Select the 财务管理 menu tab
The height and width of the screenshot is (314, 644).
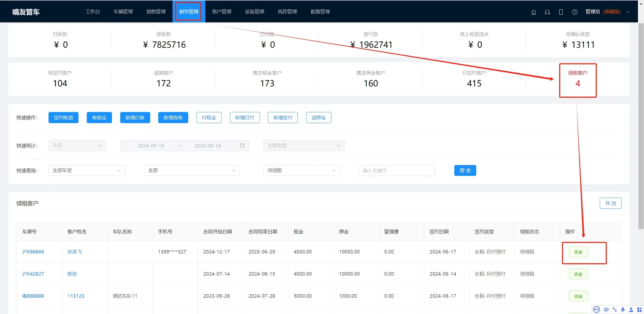(189, 12)
